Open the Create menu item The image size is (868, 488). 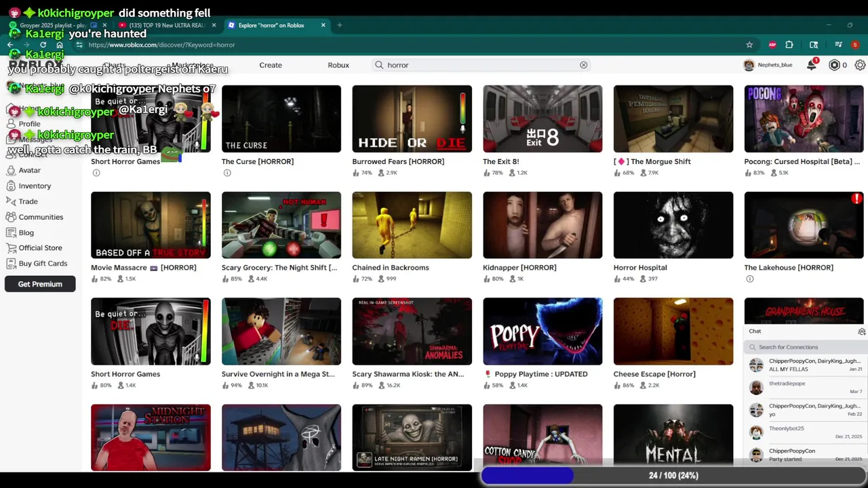[271, 65]
